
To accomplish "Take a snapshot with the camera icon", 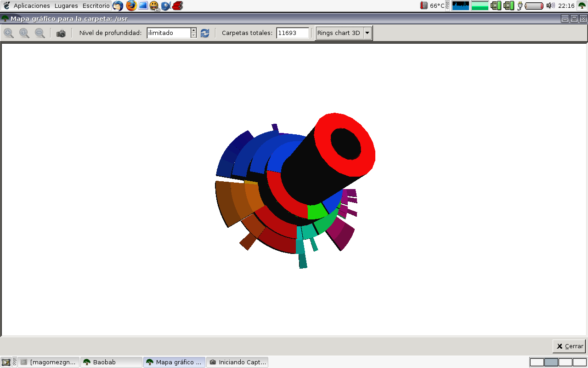I will (x=61, y=33).
